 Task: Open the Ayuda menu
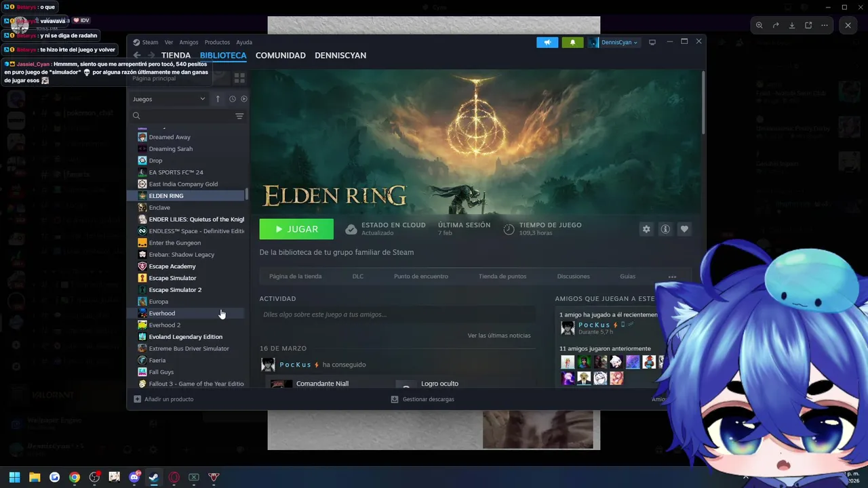coord(244,42)
